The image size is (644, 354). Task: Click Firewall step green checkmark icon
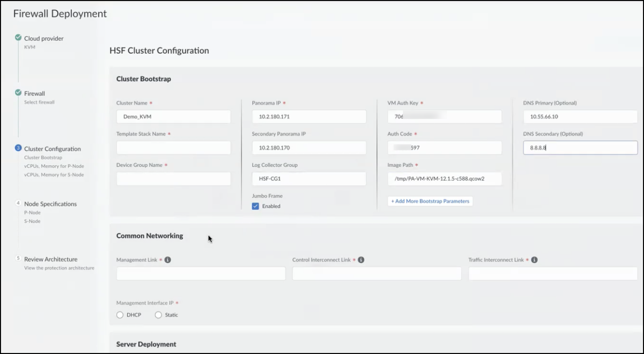tap(18, 93)
